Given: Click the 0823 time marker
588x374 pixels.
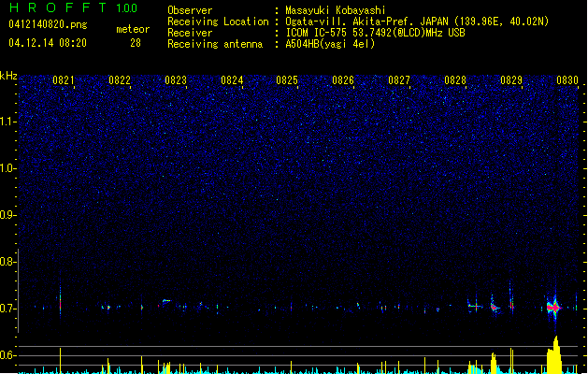Looking at the screenshot, I should (x=176, y=80).
